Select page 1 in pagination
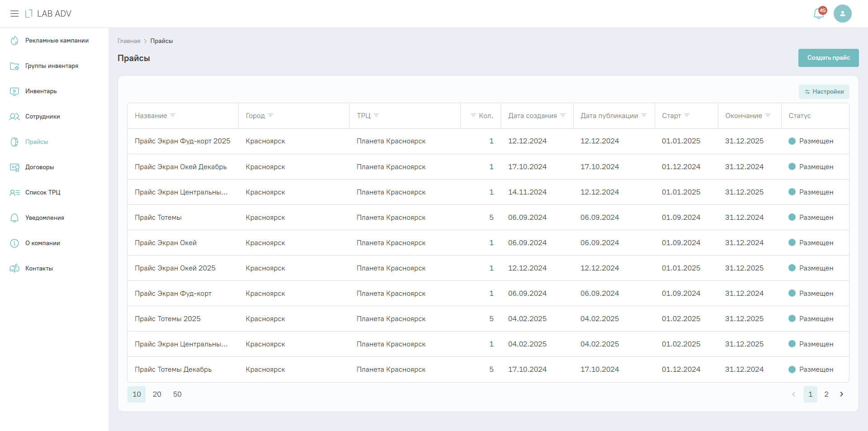Image resolution: width=868 pixels, height=431 pixels. [x=810, y=394]
